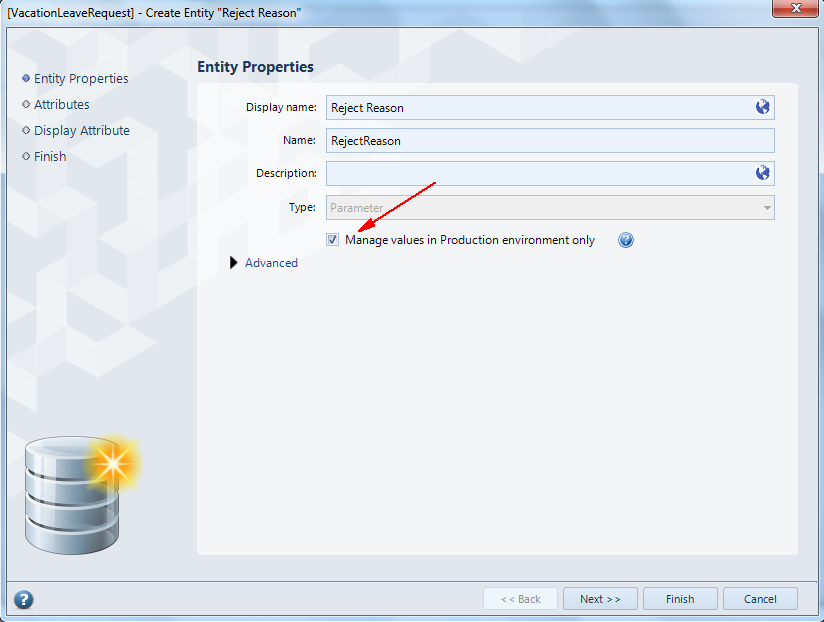
Task: Click into the Name field
Action: click(550, 141)
